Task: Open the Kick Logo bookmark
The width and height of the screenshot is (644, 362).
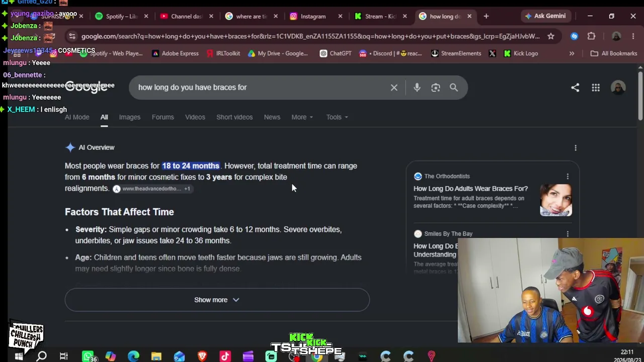Action: pyautogui.click(x=520, y=53)
